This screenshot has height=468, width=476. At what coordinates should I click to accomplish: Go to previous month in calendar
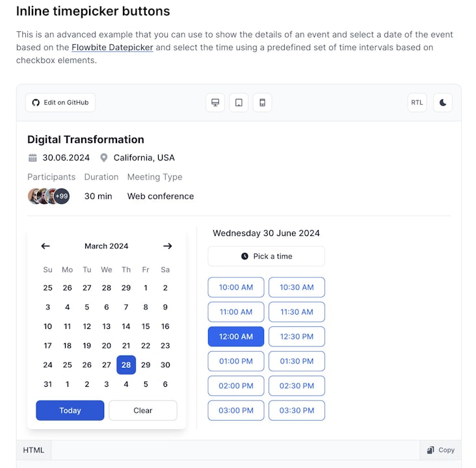[x=46, y=246]
